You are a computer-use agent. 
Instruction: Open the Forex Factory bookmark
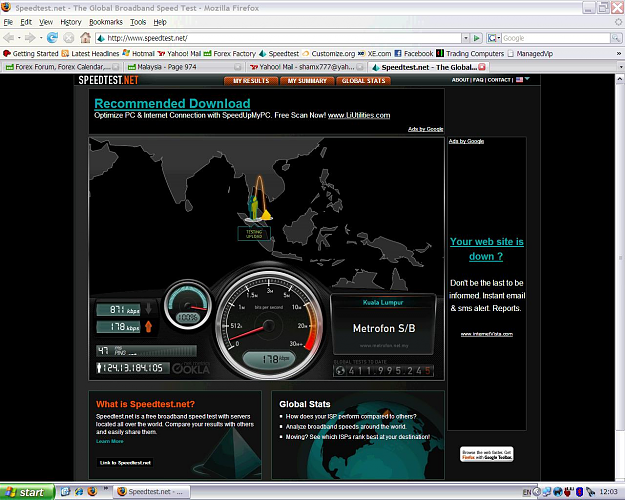230,53
